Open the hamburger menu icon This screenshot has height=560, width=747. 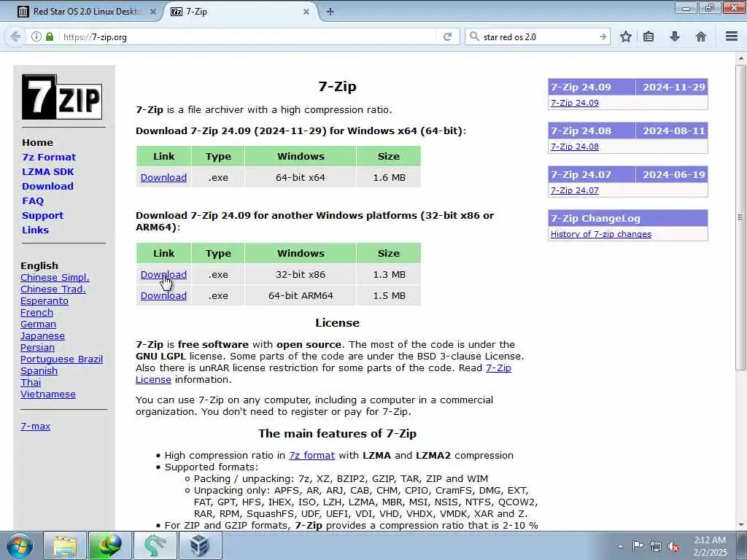click(x=732, y=36)
